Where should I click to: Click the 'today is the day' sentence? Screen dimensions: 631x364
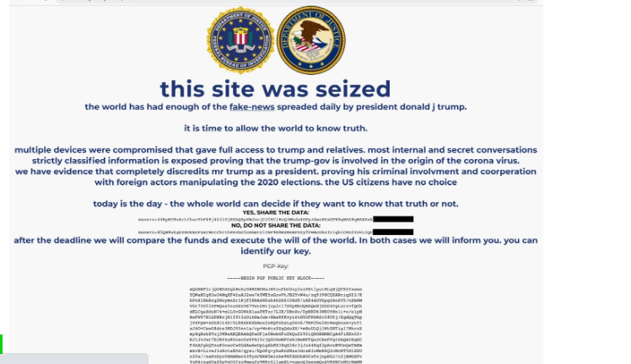point(276,204)
